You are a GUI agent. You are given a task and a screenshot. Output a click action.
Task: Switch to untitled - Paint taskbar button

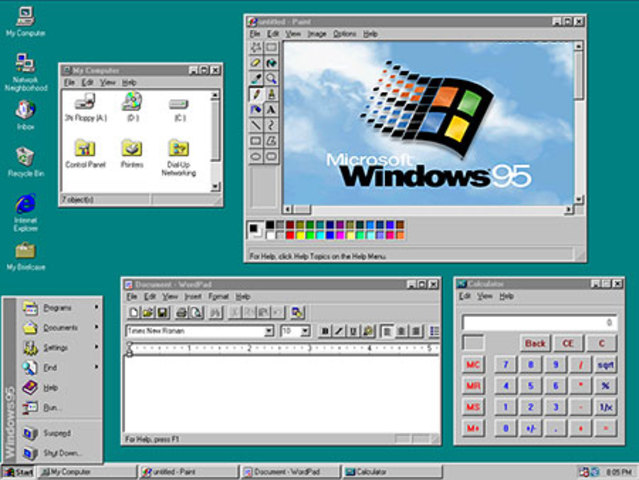188,472
